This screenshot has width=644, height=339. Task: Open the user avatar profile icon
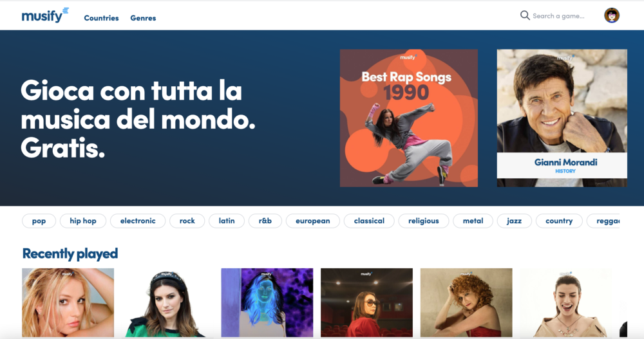tap(612, 15)
